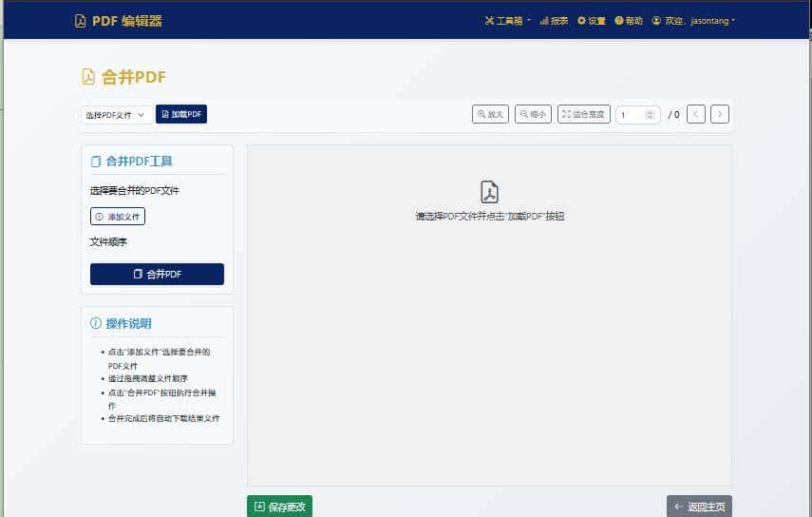
Task: Go to previous page with left chevron
Action: tap(696, 114)
